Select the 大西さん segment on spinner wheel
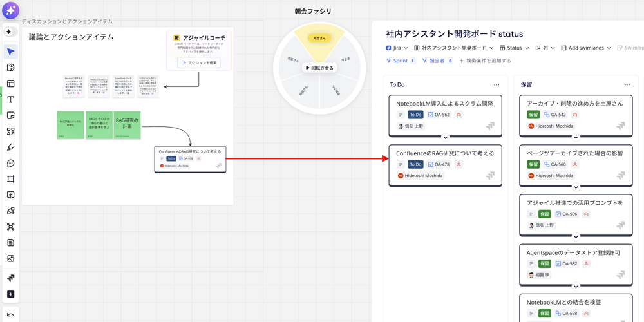644x322 pixels. pos(319,38)
